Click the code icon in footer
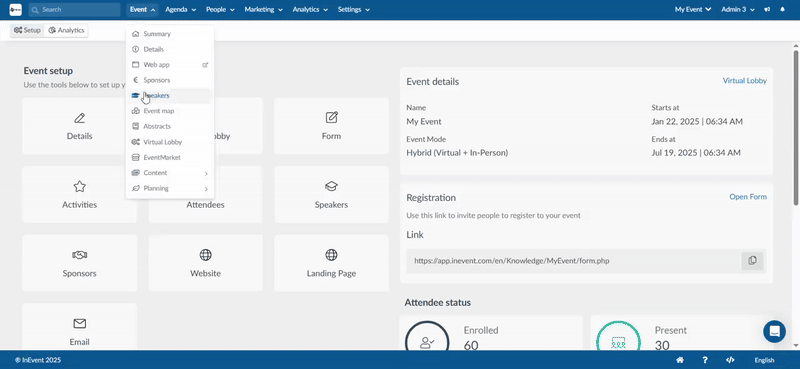 click(730, 360)
